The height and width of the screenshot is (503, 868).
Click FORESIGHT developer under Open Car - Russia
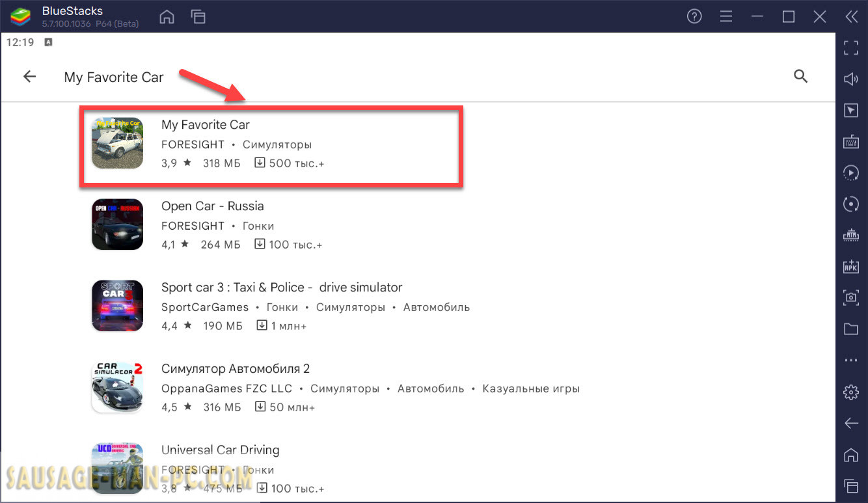193,226
